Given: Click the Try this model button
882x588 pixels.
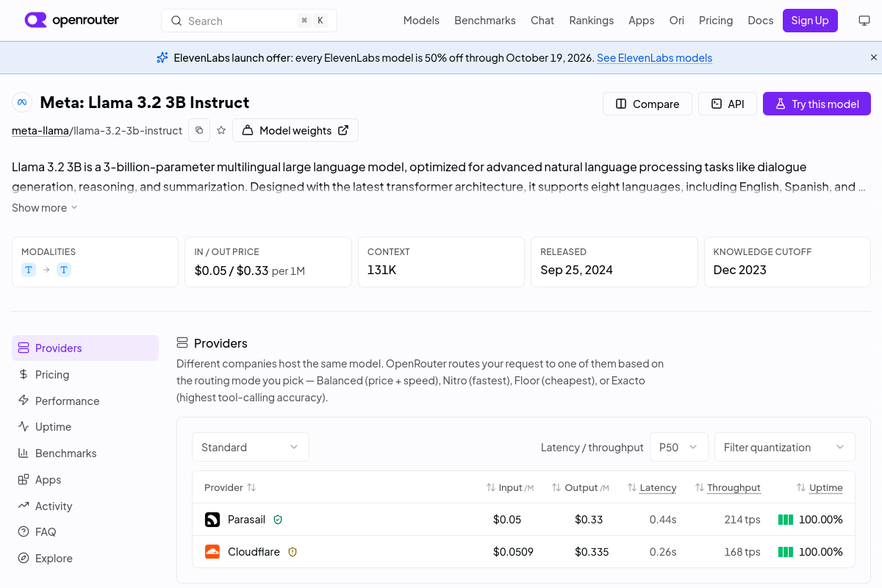Looking at the screenshot, I should pyautogui.click(x=817, y=104).
